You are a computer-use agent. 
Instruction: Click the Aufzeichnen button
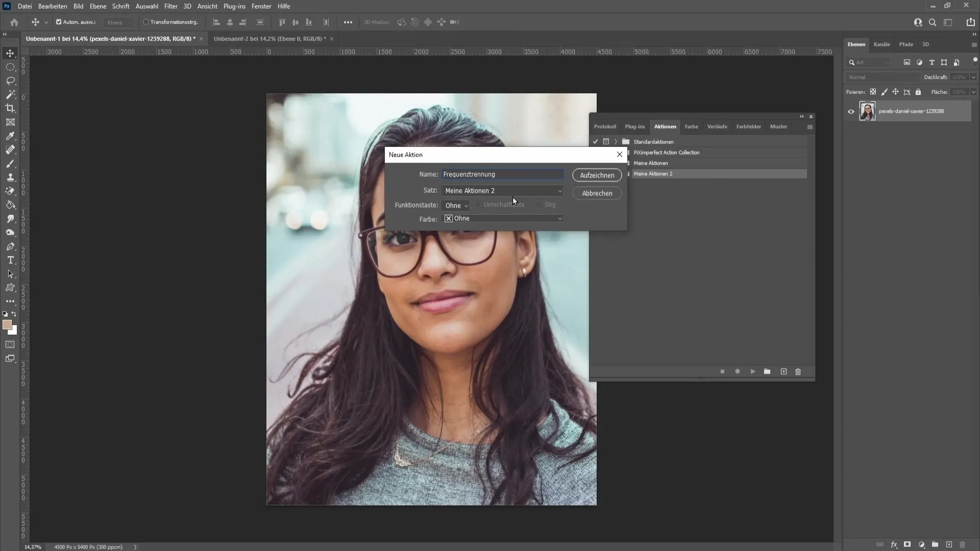[x=597, y=175]
